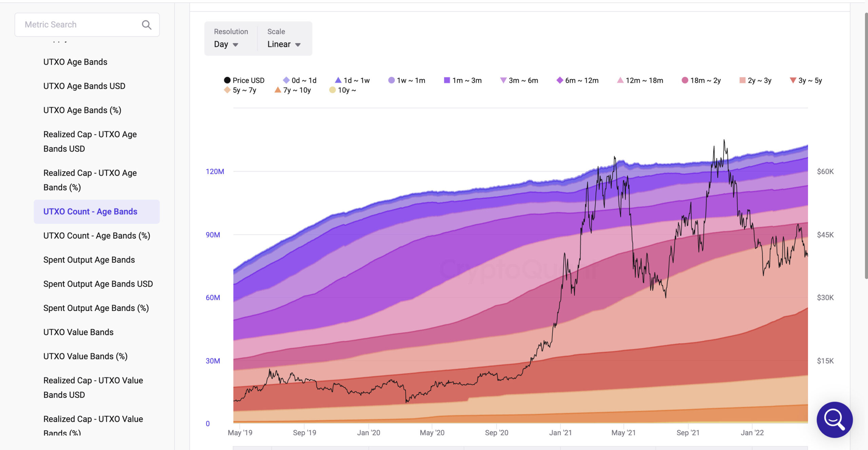
Task: Toggle the 7y ~ 10y legend series
Action: (293, 90)
